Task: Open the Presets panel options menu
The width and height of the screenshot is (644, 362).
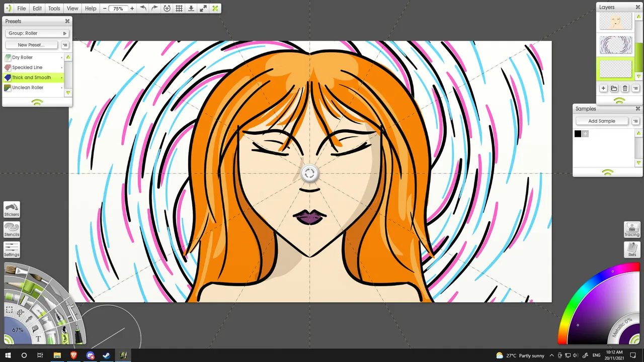Action: coord(65,45)
